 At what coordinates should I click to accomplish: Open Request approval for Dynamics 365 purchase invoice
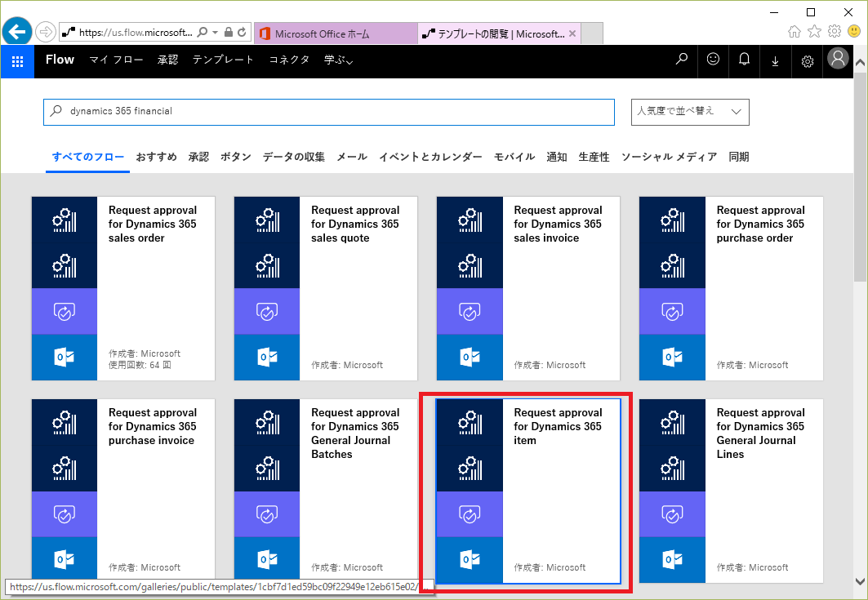pos(123,491)
